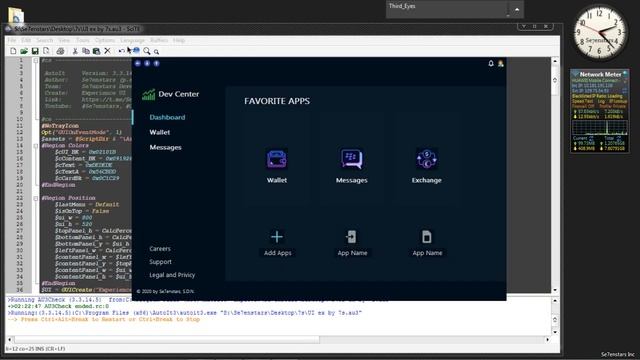The width and height of the screenshot is (640, 360).
Task: Collapse the Region Position fold marker
Action: (36, 198)
